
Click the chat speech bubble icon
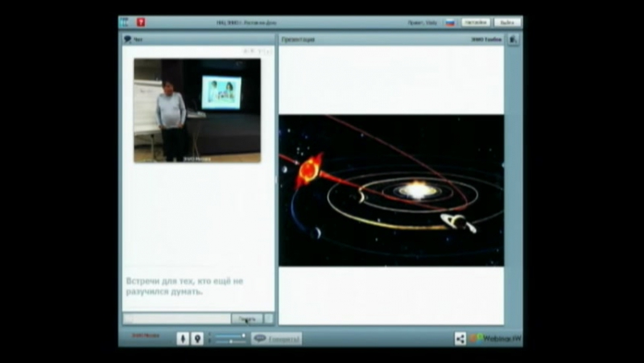tap(127, 39)
